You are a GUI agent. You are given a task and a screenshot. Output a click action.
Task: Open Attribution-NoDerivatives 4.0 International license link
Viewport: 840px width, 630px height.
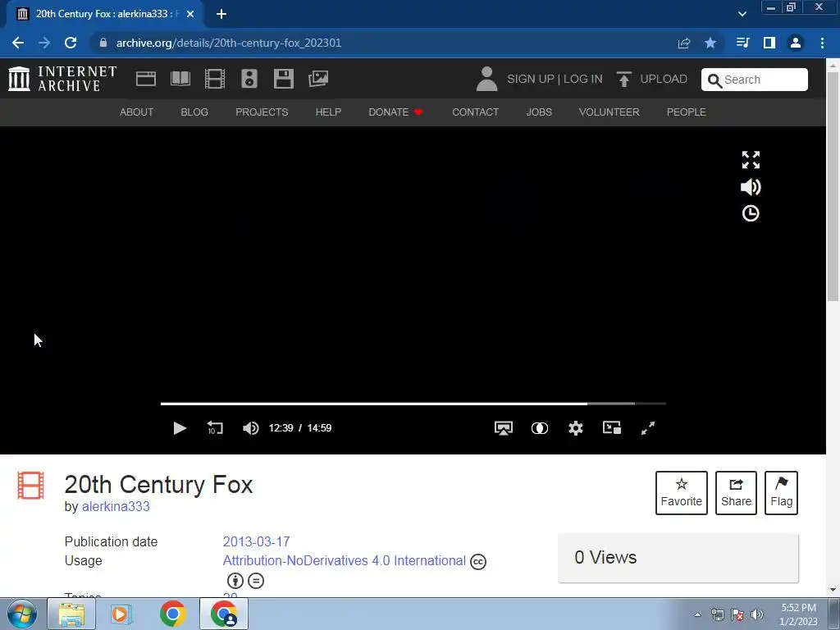coord(344,560)
